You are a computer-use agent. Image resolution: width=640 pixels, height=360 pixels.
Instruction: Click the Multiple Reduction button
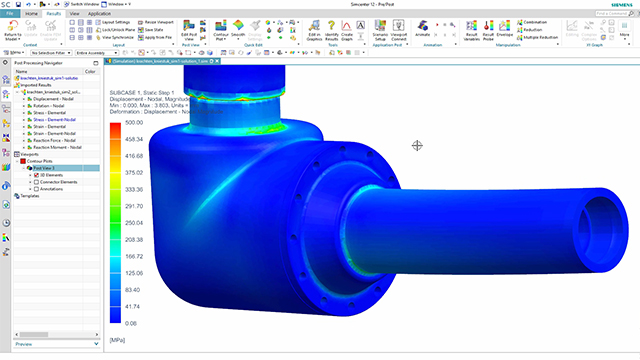(537, 37)
